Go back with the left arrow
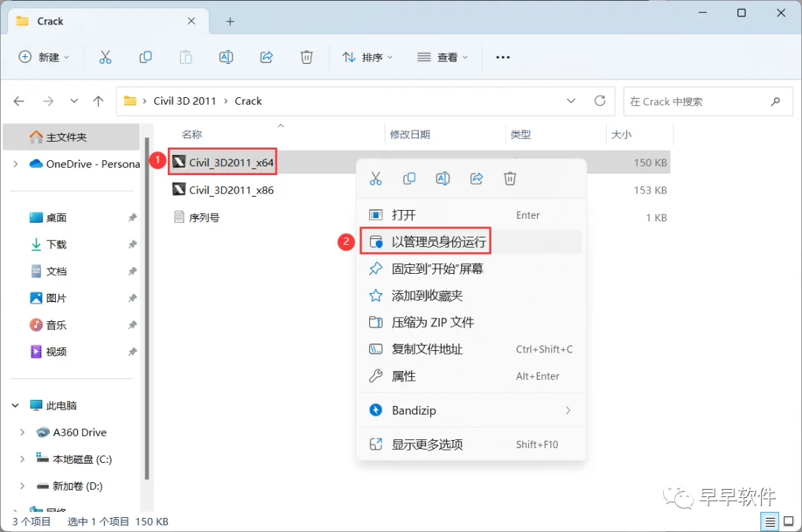The image size is (802, 532). click(19, 101)
